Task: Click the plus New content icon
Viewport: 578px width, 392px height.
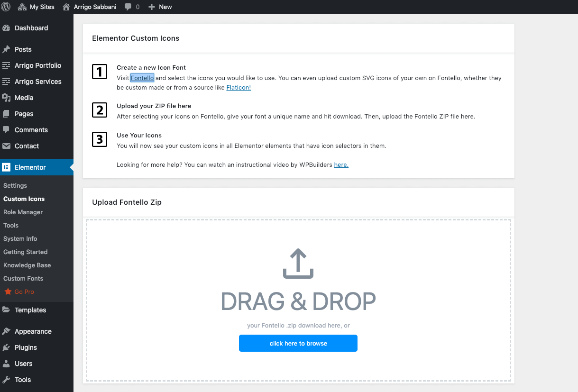Action: (x=152, y=7)
